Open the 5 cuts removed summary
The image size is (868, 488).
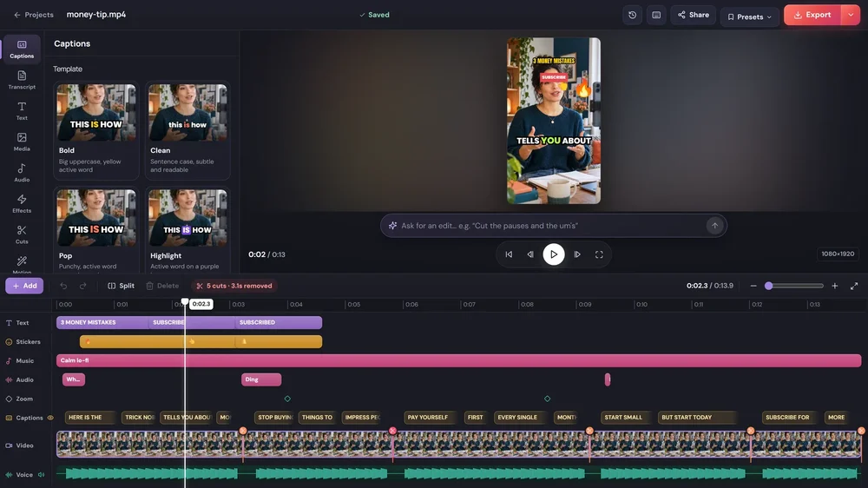234,286
